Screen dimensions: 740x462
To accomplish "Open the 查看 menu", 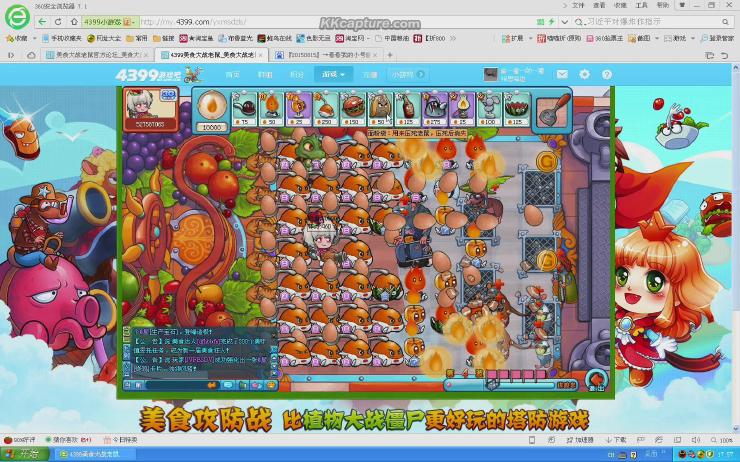I will click(599, 5).
